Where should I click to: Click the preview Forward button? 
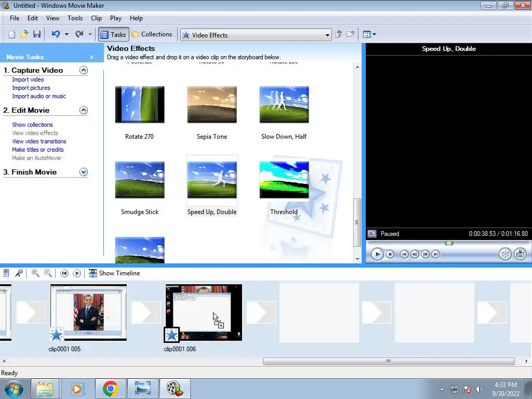436,254
